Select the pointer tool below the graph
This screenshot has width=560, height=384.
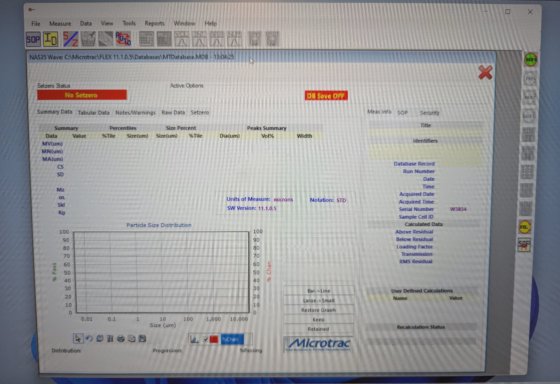pos(78,338)
